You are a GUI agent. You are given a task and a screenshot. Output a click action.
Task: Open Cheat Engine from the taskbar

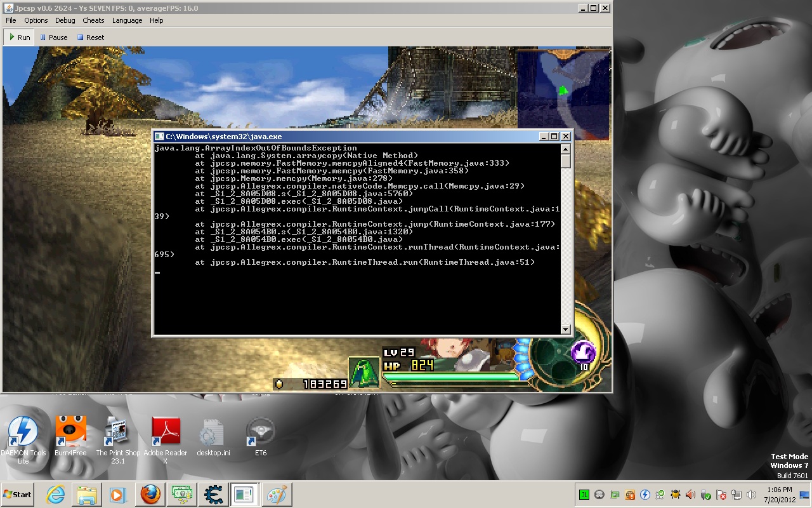[212, 495]
